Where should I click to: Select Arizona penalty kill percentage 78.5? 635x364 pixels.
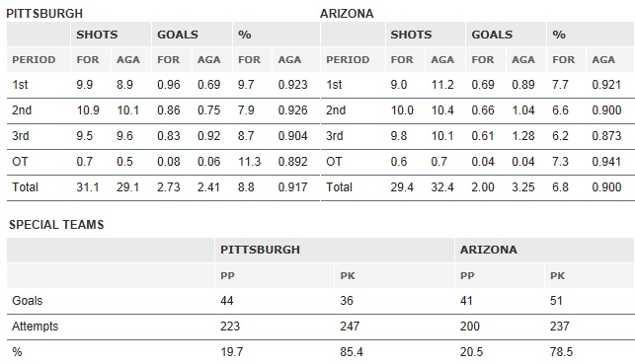point(561,352)
